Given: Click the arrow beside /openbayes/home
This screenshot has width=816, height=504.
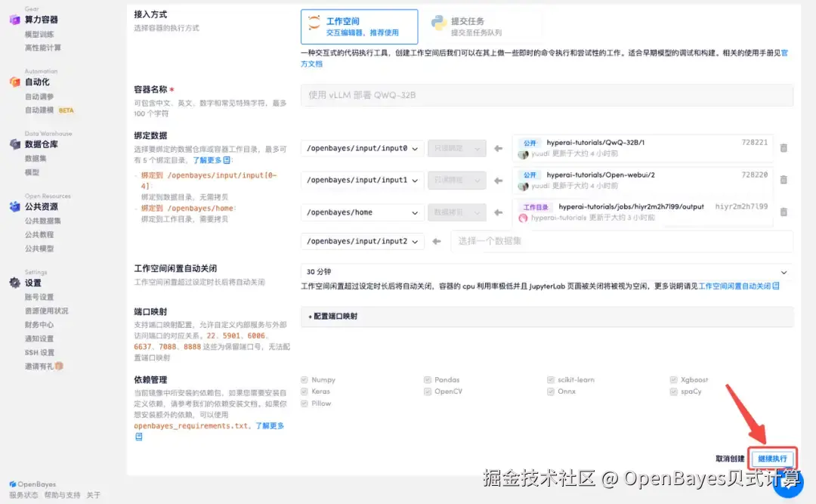Looking at the screenshot, I should tap(498, 212).
